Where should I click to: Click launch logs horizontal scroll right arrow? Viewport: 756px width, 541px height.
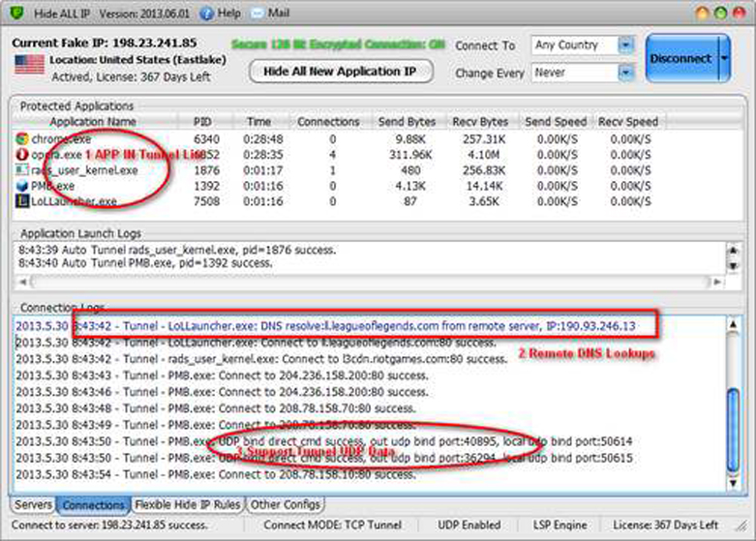point(718,282)
